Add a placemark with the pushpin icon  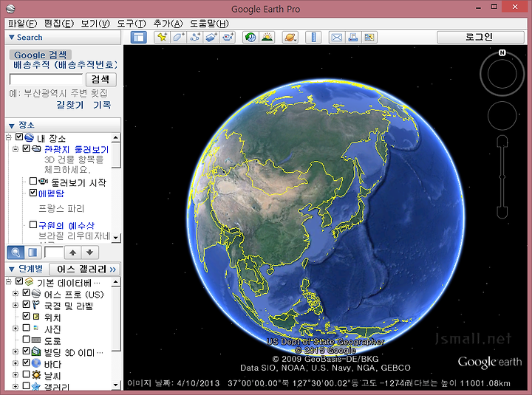pos(162,38)
